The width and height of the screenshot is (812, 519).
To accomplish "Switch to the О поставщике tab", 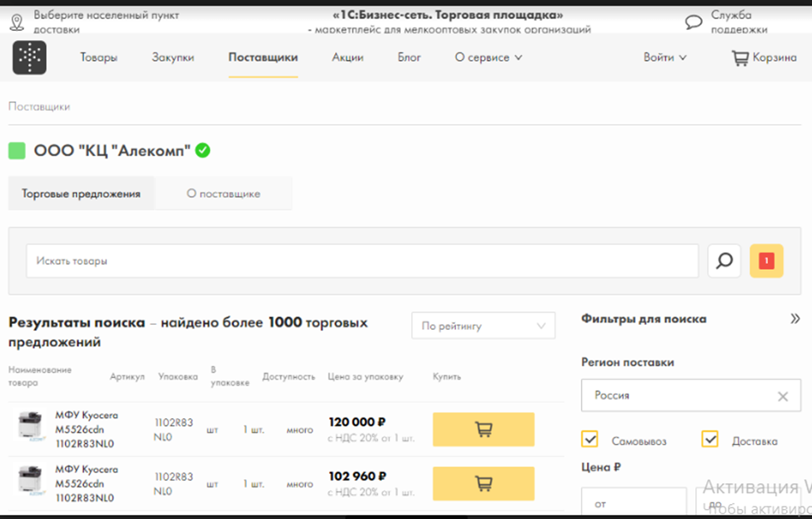I will (223, 193).
